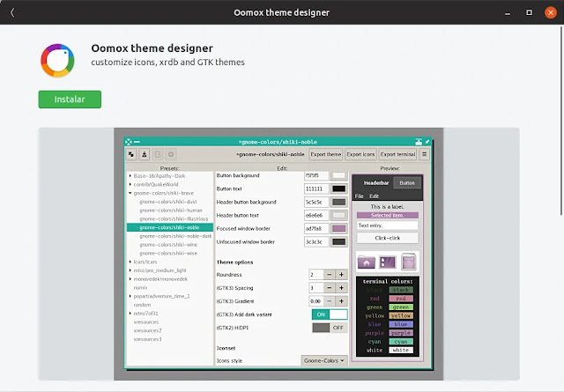Expand the retro/7of31 preset group
This screenshot has width=564, height=392.
[130, 314]
